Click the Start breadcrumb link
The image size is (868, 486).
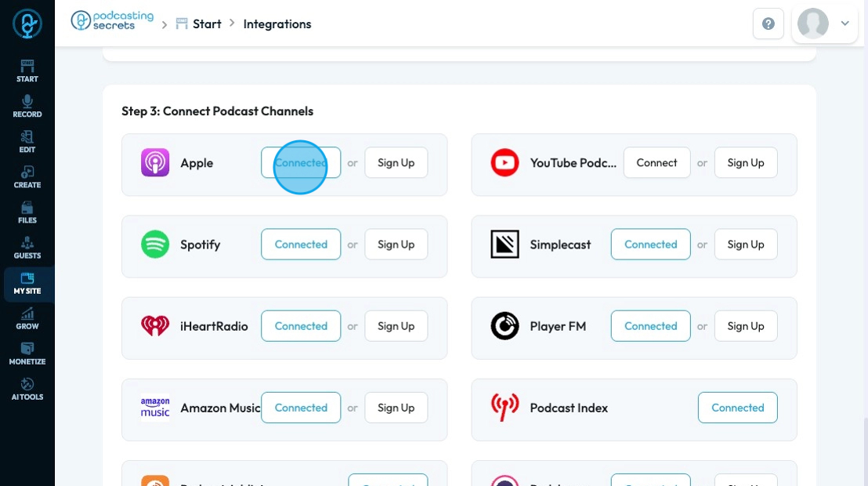coord(199,24)
